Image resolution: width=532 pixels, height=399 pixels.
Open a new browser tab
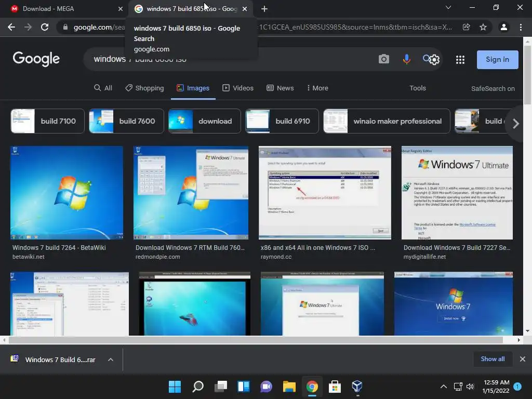coord(264,9)
